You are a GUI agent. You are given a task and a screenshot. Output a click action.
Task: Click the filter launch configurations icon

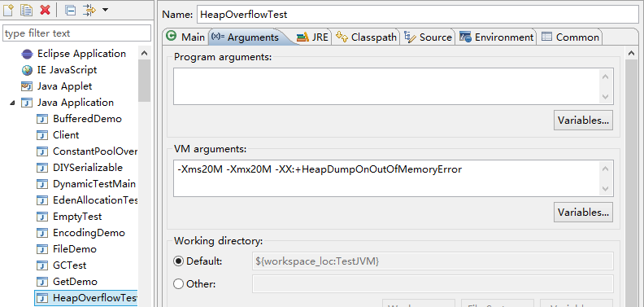click(89, 10)
